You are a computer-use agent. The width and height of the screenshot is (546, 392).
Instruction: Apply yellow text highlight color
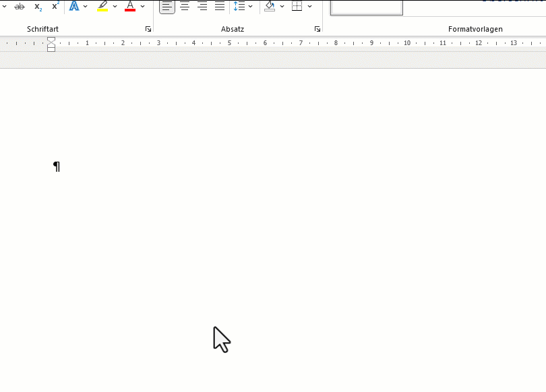(x=102, y=6)
